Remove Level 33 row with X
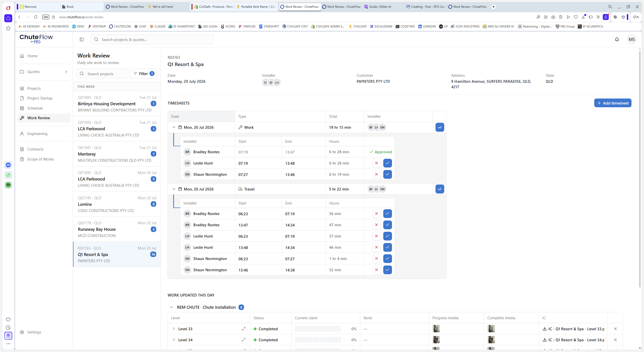This screenshot has width=644, height=352. click(615, 329)
